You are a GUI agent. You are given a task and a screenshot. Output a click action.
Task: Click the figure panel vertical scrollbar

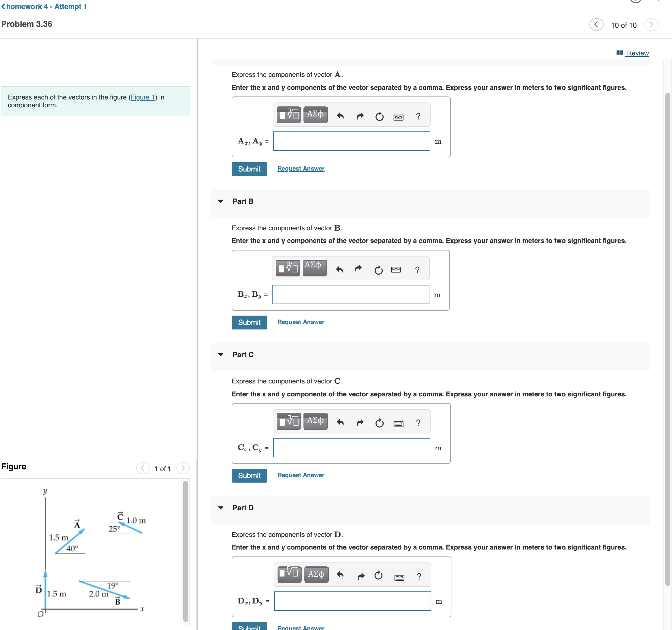[x=186, y=551]
